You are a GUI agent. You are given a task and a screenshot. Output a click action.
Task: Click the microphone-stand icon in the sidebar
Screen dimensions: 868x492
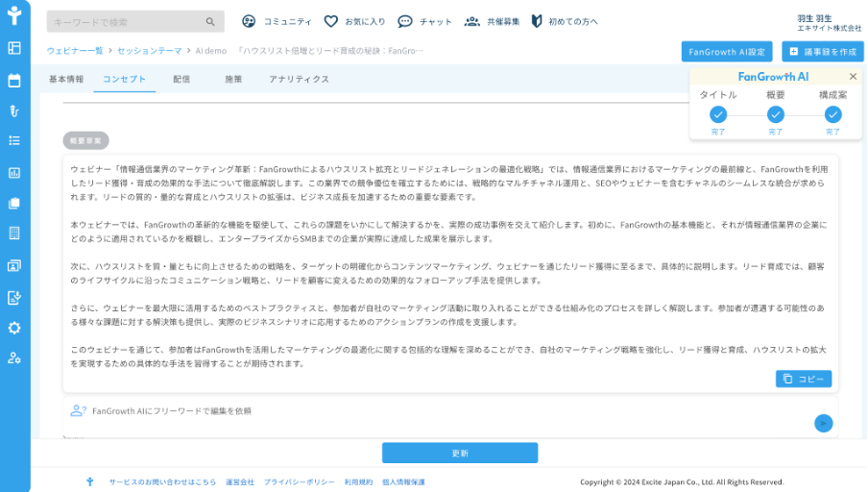coord(14,111)
